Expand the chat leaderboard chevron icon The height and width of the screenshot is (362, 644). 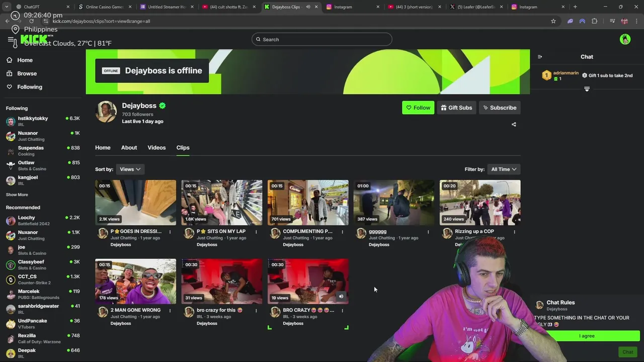(x=587, y=89)
